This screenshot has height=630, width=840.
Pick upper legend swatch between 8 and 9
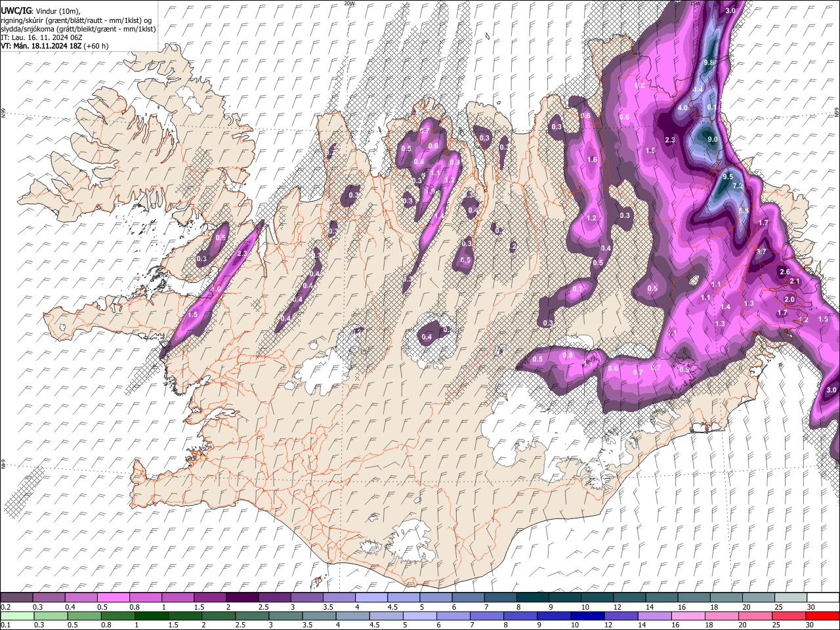(x=533, y=597)
